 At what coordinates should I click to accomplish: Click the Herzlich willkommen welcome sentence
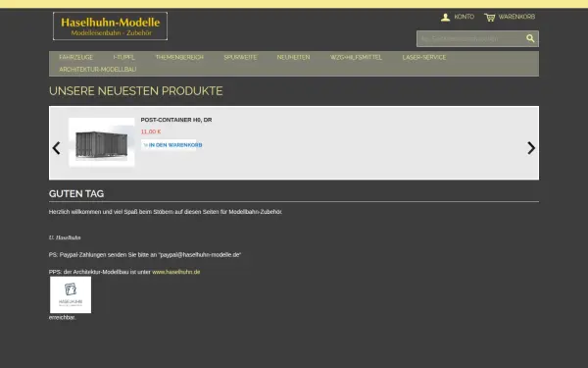pyautogui.click(x=166, y=212)
